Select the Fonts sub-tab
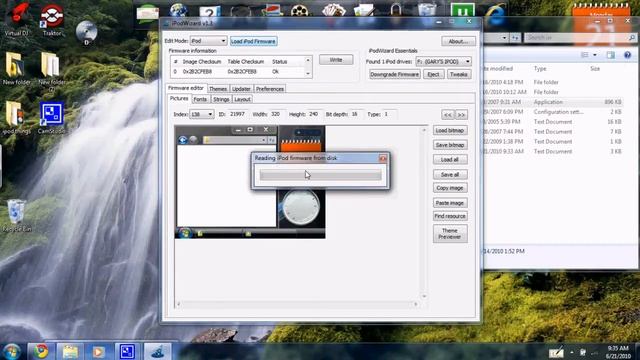640x360 pixels. 200,99
